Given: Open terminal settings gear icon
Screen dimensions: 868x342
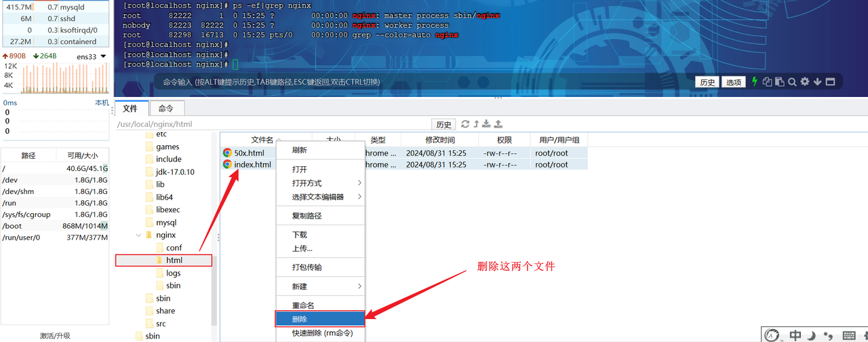Looking at the screenshot, I should [805, 81].
